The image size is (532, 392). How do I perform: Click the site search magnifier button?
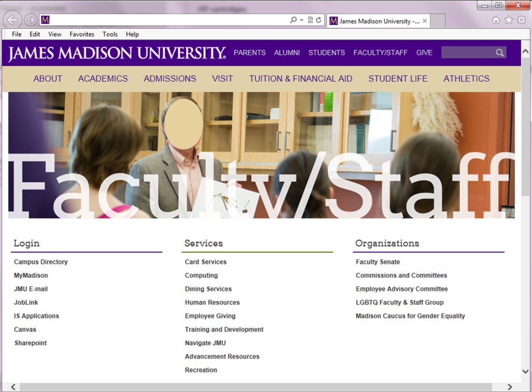(500, 53)
